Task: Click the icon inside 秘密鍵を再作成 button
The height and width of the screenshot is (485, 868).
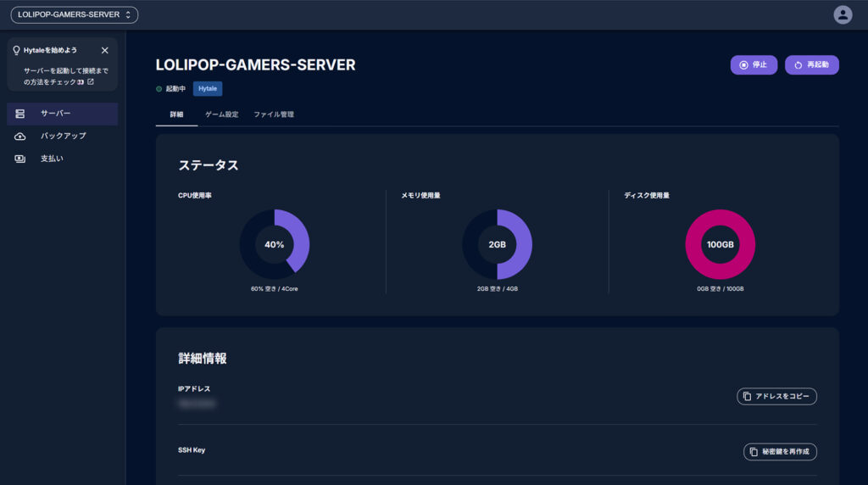Action: coord(754,452)
